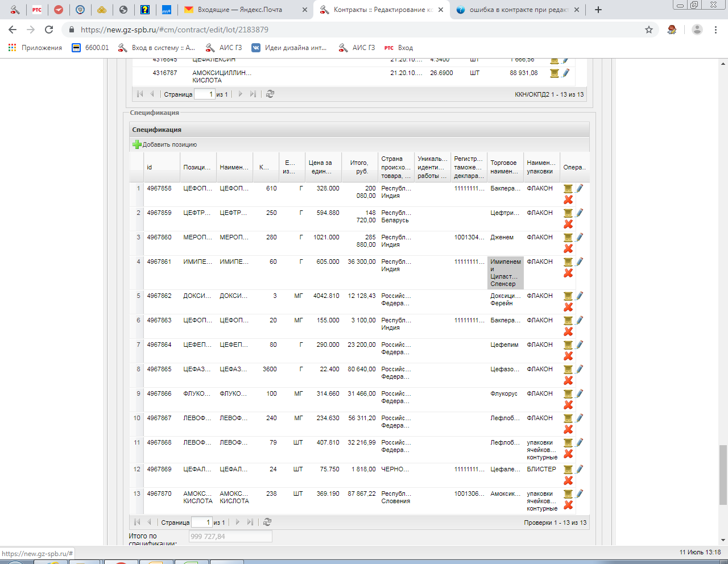
Task: Open details icon for row 4967860
Action: 568,237
